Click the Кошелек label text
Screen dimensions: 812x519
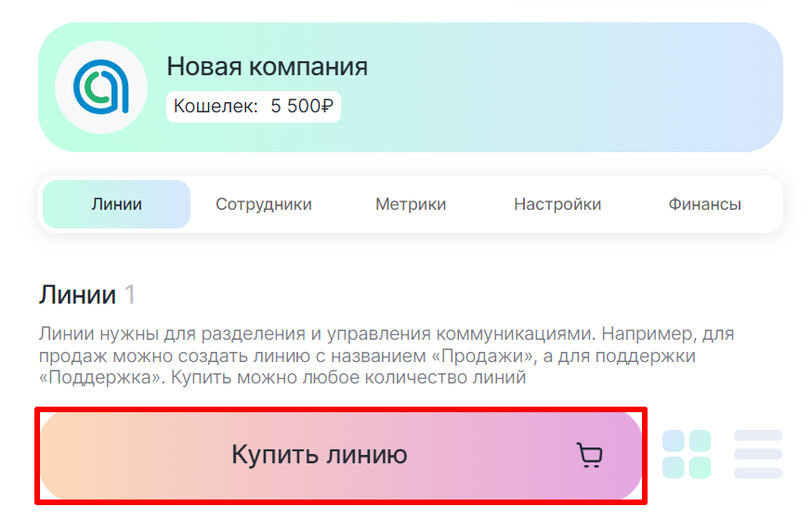pyautogui.click(x=216, y=107)
